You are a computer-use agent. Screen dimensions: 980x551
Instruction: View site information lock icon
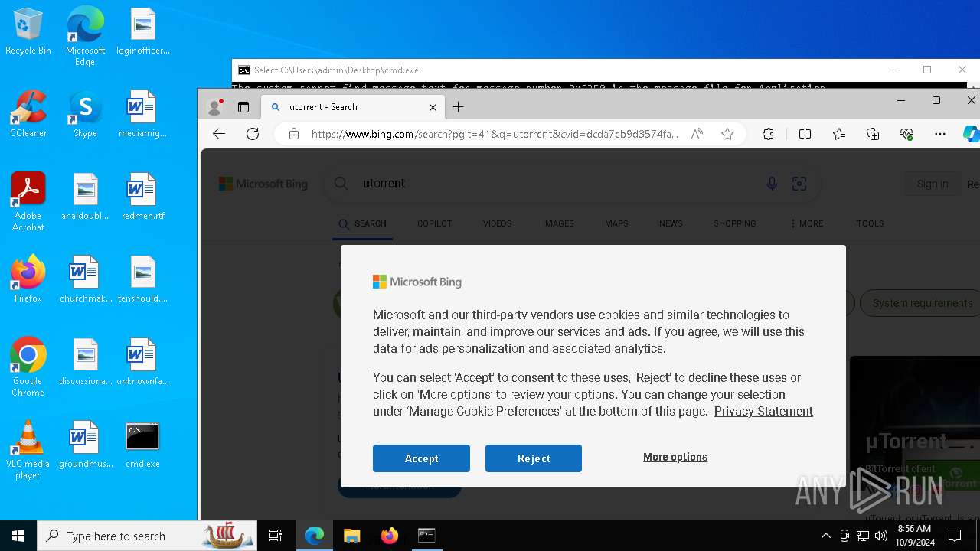[x=294, y=134]
